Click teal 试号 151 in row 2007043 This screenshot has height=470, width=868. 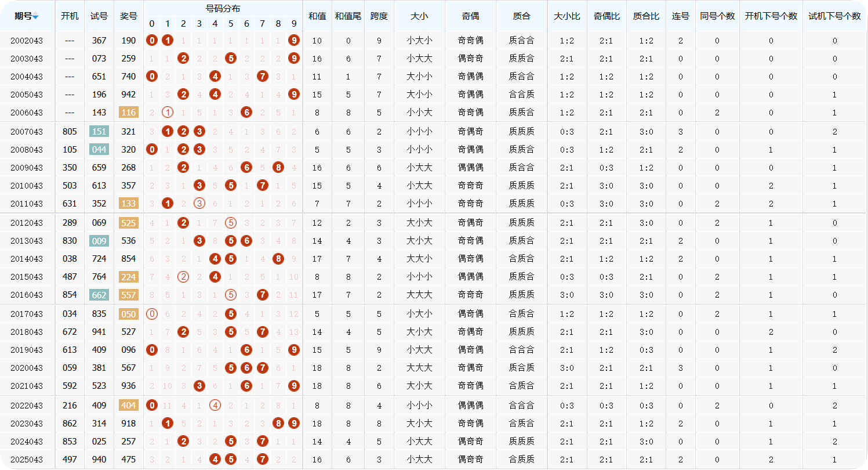pos(99,132)
